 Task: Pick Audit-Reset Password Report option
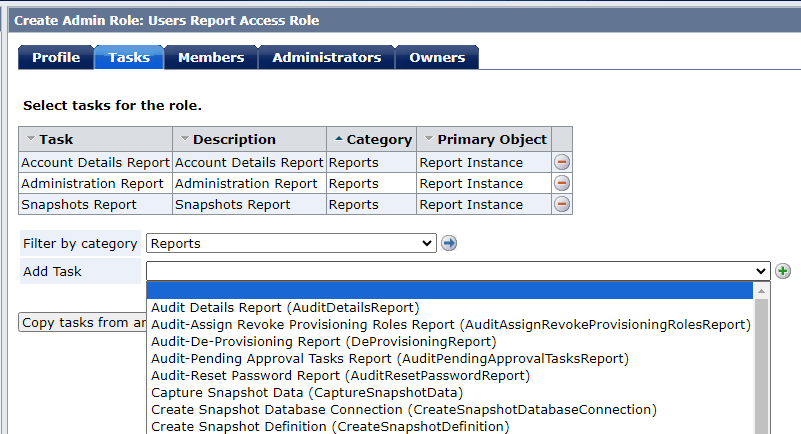(x=340, y=375)
